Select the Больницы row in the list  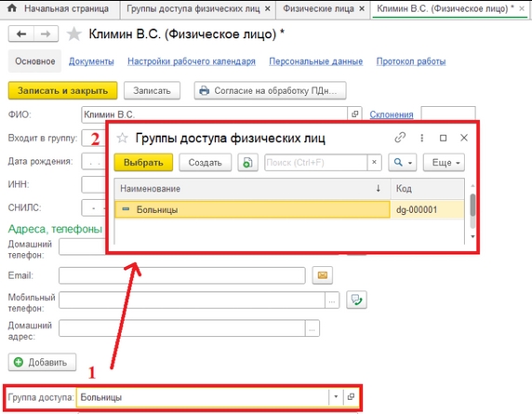point(252,209)
